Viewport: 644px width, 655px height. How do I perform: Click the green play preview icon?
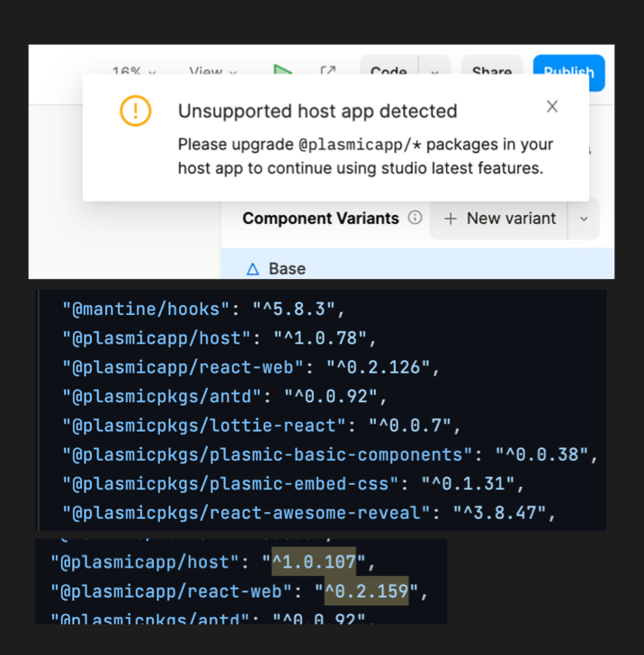[x=283, y=71]
